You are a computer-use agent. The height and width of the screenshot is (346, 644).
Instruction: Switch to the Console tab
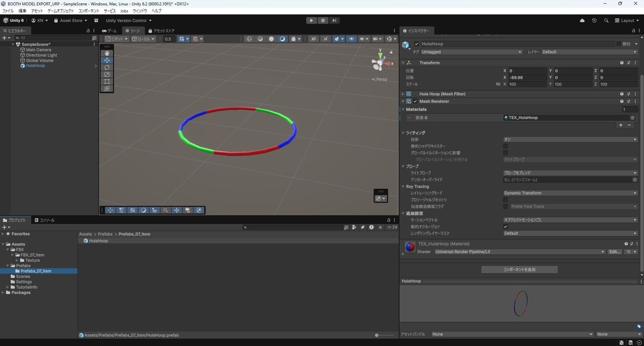pyautogui.click(x=45, y=220)
